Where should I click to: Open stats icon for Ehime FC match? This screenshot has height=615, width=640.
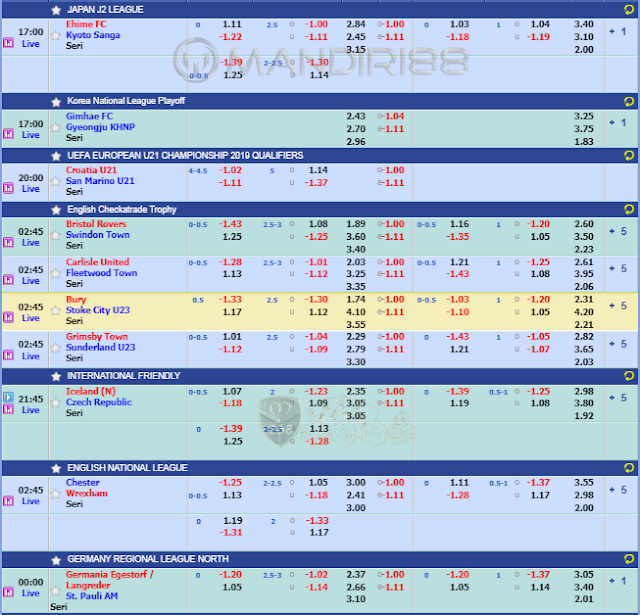point(8,43)
